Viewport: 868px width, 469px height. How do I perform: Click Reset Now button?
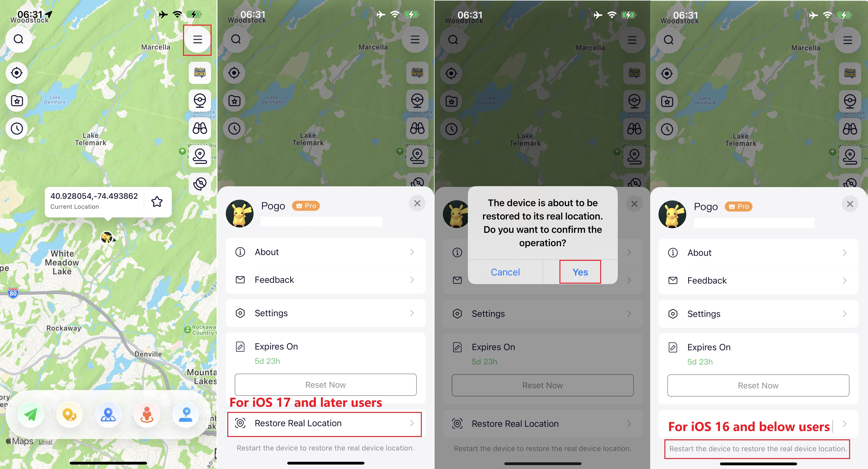click(x=326, y=384)
